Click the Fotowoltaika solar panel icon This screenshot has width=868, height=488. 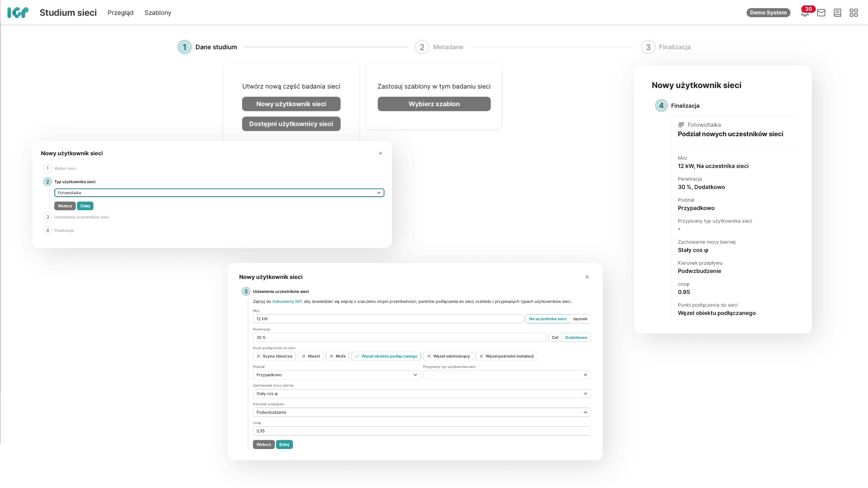click(x=681, y=125)
